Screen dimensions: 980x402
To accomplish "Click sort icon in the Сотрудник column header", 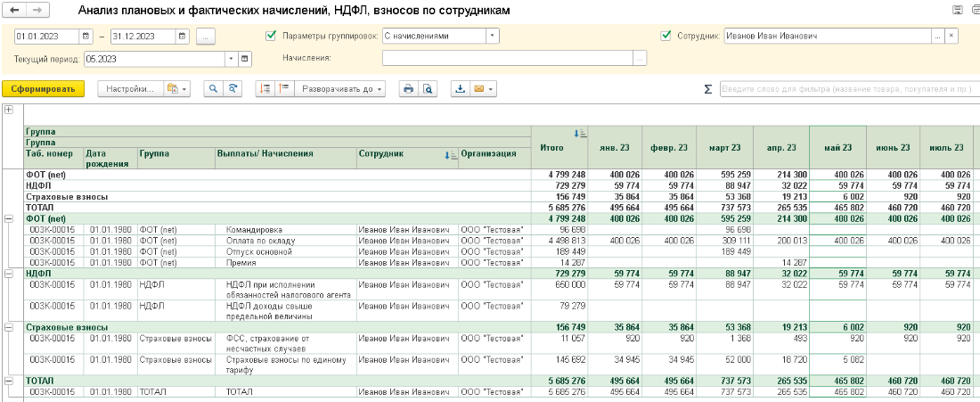I will click(450, 155).
